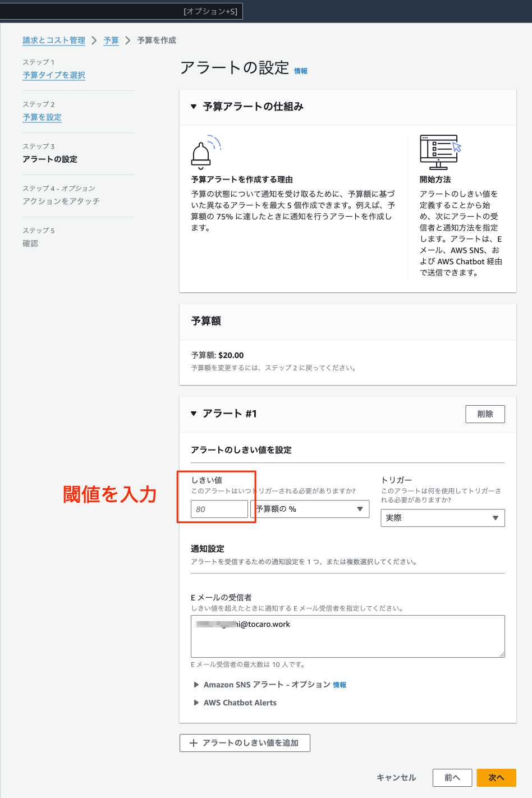Collapse the アラート #1 section
Screen dimensions: 532x798
click(193, 414)
